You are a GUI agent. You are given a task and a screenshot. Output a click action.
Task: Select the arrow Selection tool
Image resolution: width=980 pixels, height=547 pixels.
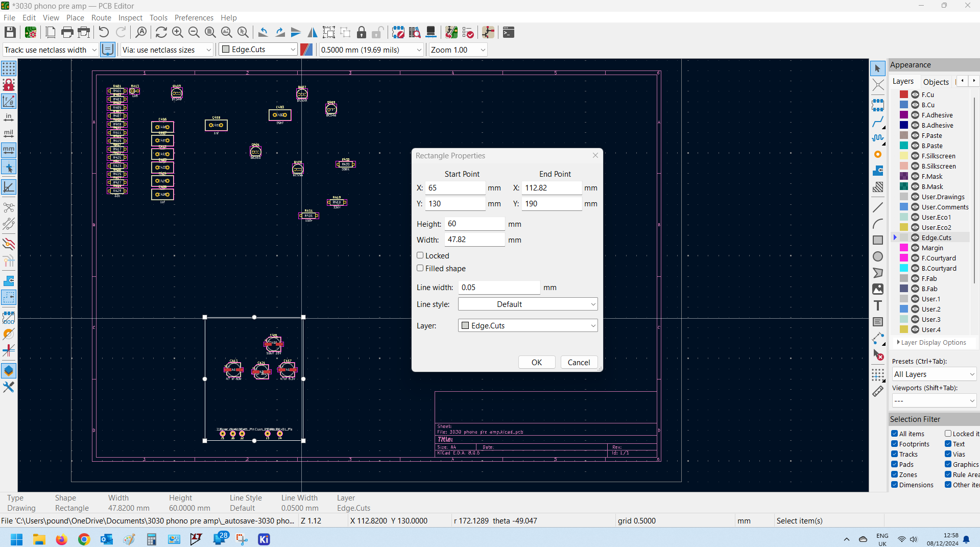pyautogui.click(x=878, y=68)
